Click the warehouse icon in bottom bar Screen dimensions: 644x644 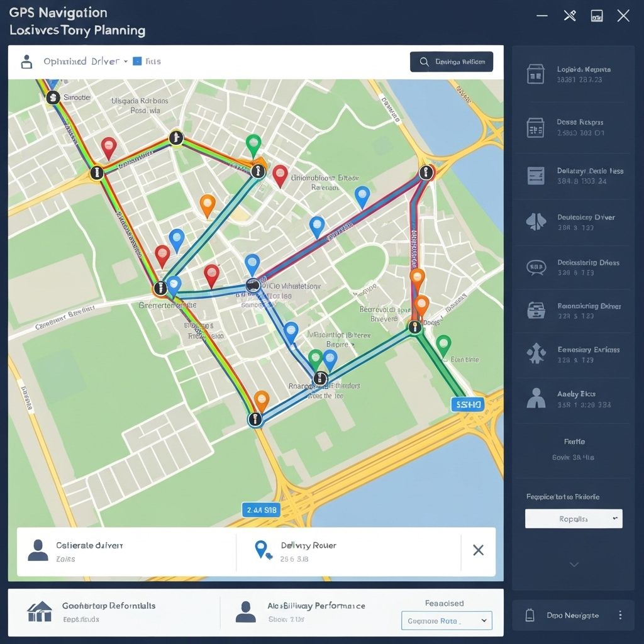(x=39, y=611)
